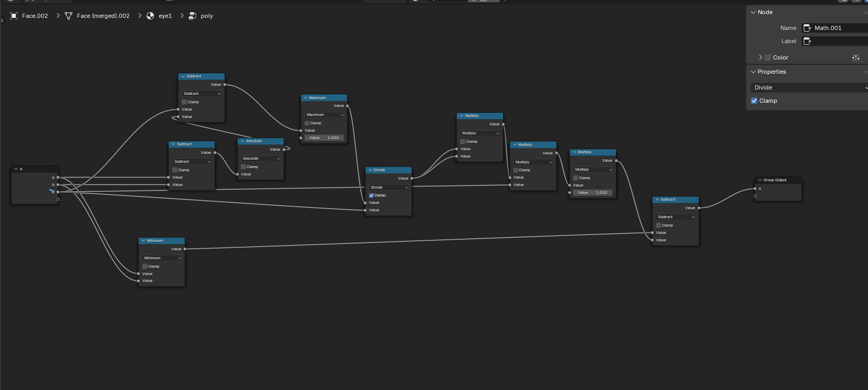The width and height of the screenshot is (868, 390).
Task: Open the Minimum node operation dropdown
Action: pos(162,258)
